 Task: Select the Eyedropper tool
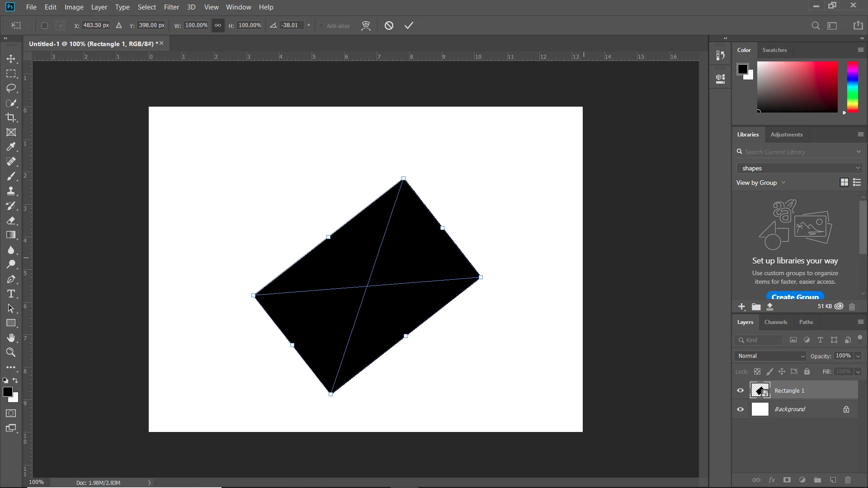11,147
